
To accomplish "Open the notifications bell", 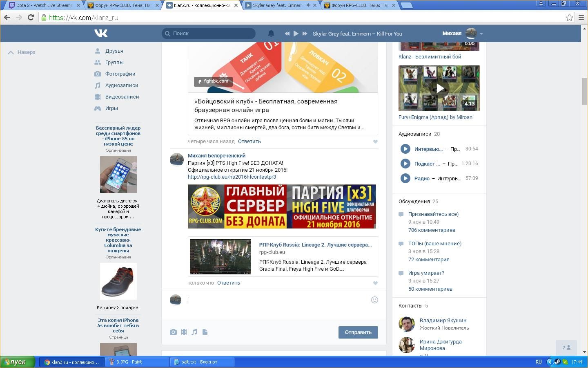I will pyautogui.click(x=271, y=34).
